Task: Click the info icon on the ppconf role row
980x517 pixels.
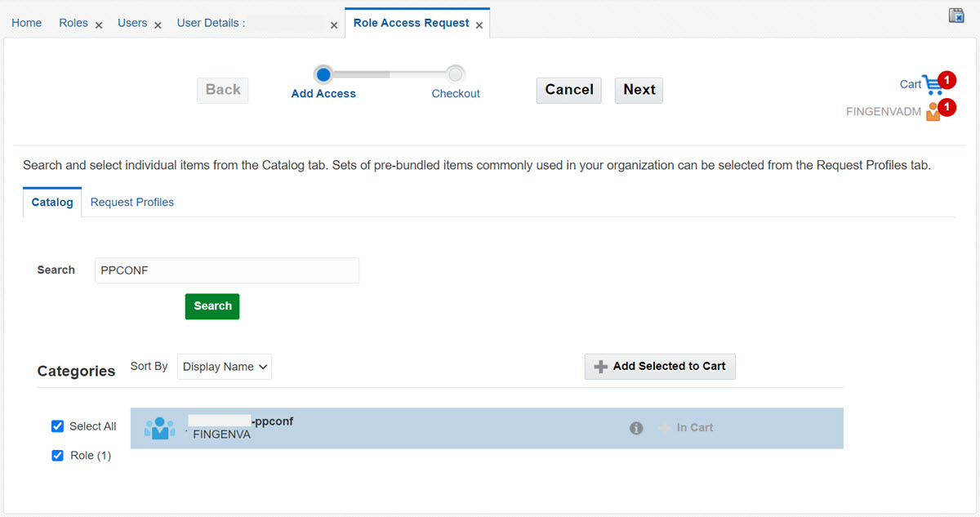Action: 636,427
